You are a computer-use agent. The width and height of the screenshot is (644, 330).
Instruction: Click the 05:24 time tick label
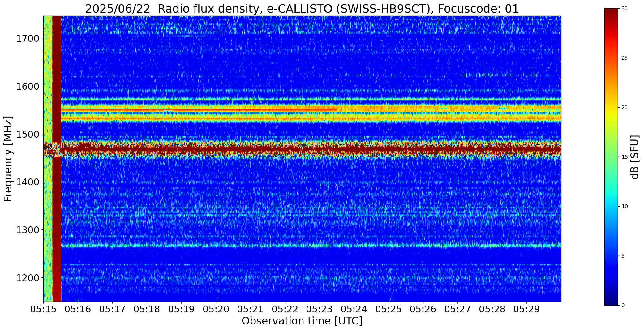(354, 309)
